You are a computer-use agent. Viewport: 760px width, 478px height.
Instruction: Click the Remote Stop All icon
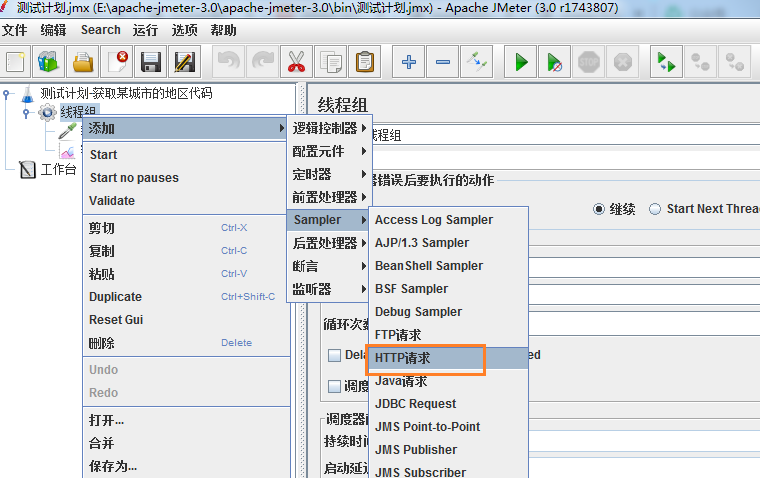(700, 62)
